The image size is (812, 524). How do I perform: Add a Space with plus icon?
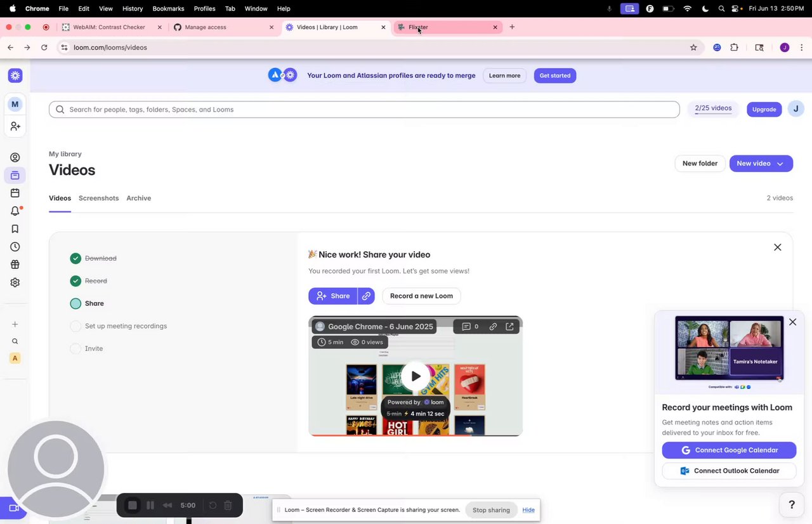click(x=15, y=324)
